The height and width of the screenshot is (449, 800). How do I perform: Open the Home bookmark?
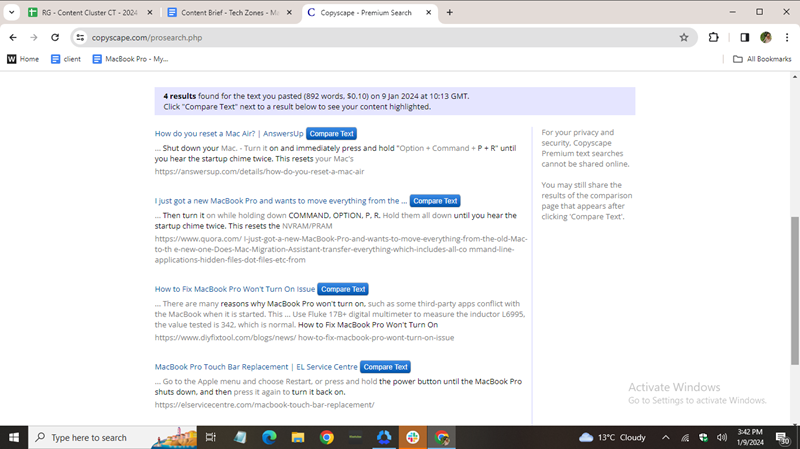pos(23,59)
